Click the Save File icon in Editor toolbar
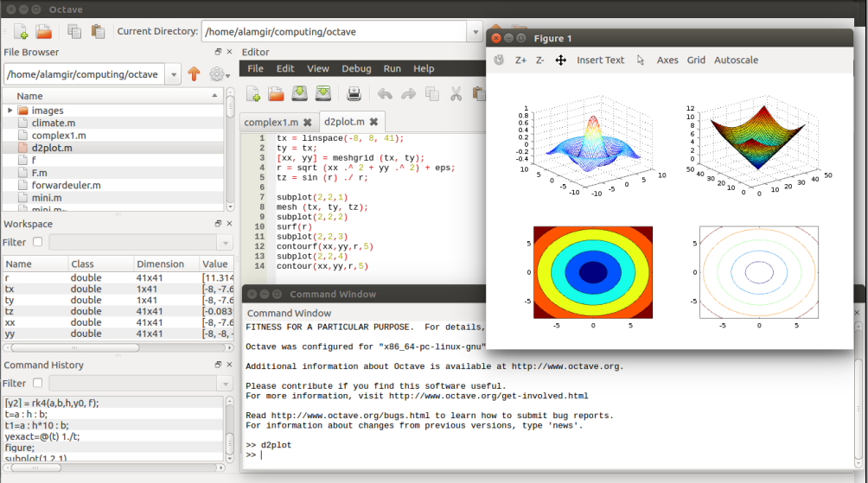The height and width of the screenshot is (483, 868). pos(299,93)
